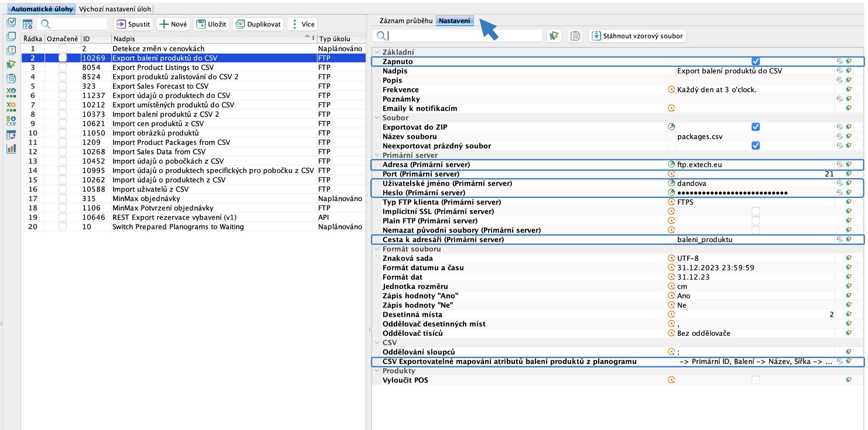Click the document list button left of Stáhnout vzorový soubor
The height and width of the screenshot is (430, 868).
click(x=575, y=36)
